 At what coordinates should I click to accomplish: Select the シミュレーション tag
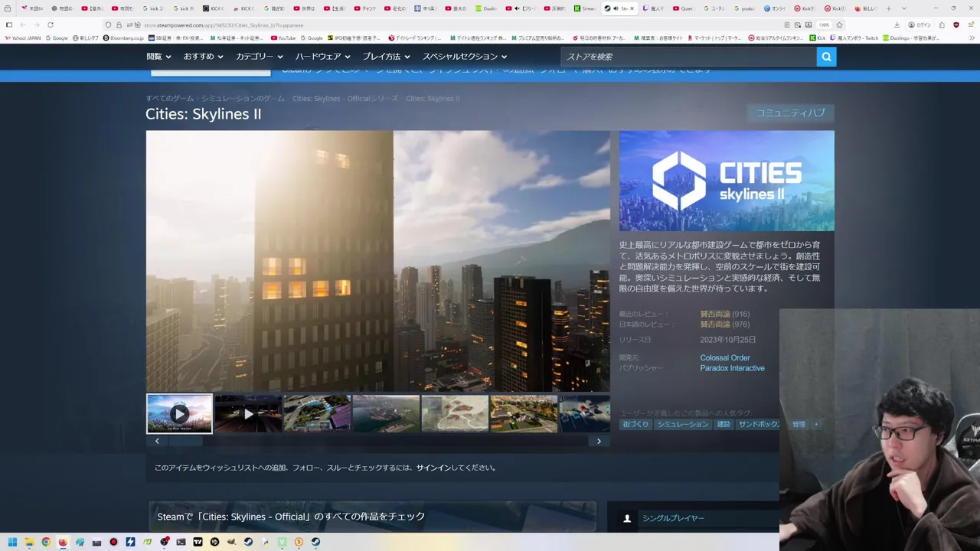pyautogui.click(x=683, y=424)
